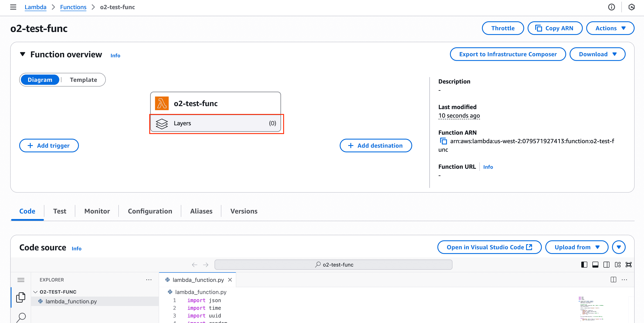Open the navigation hamburger menu at top left

coord(13,7)
